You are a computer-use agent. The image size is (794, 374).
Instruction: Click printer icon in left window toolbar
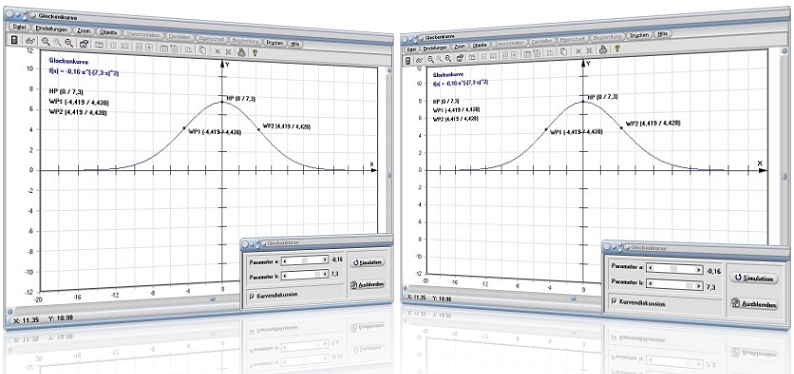242,52
